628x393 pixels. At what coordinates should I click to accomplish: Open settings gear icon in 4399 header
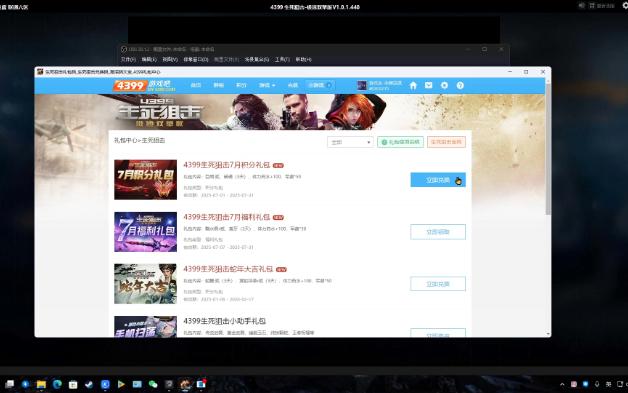click(444, 85)
